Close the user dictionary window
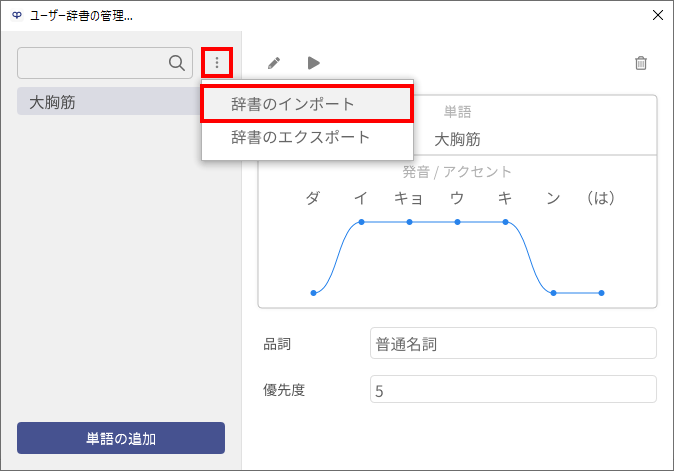674x471 pixels. [x=658, y=15]
